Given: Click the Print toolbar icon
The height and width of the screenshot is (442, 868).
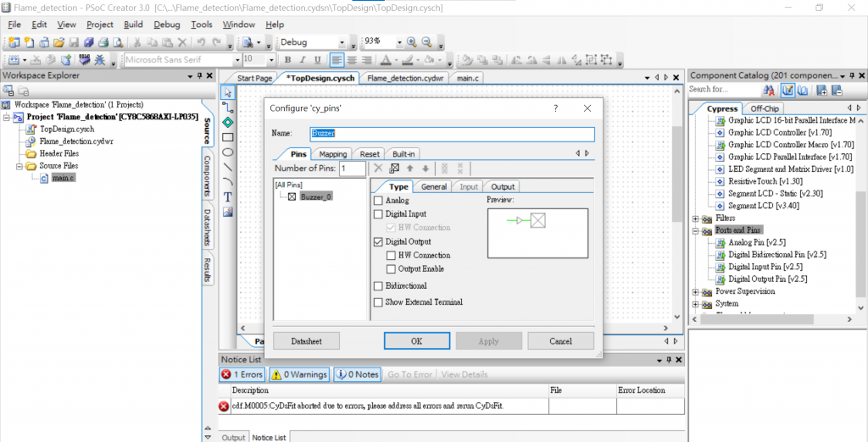Looking at the screenshot, I should point(103,42).
